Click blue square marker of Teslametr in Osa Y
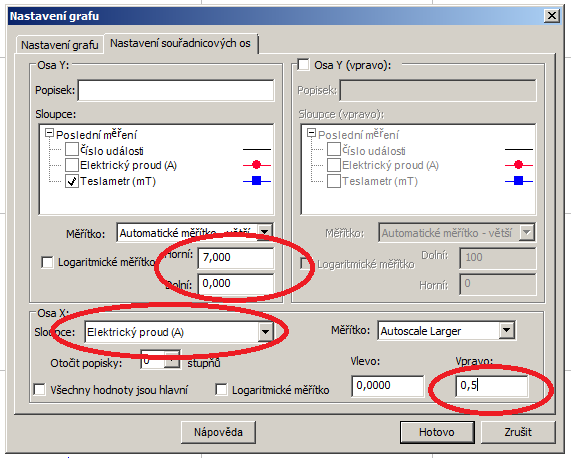Image resolution: width=571 pixels, height=458 pixels. tap(257, 181)
